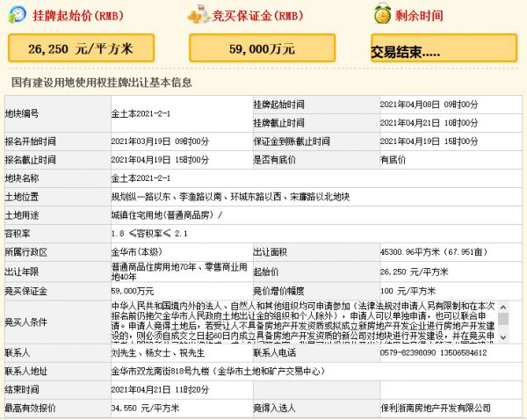The height and width of the screenshot is (420, 527).
Task: Click the 竞价增价幅度 label
Action: pyautogui.click(x=278, y=291)
